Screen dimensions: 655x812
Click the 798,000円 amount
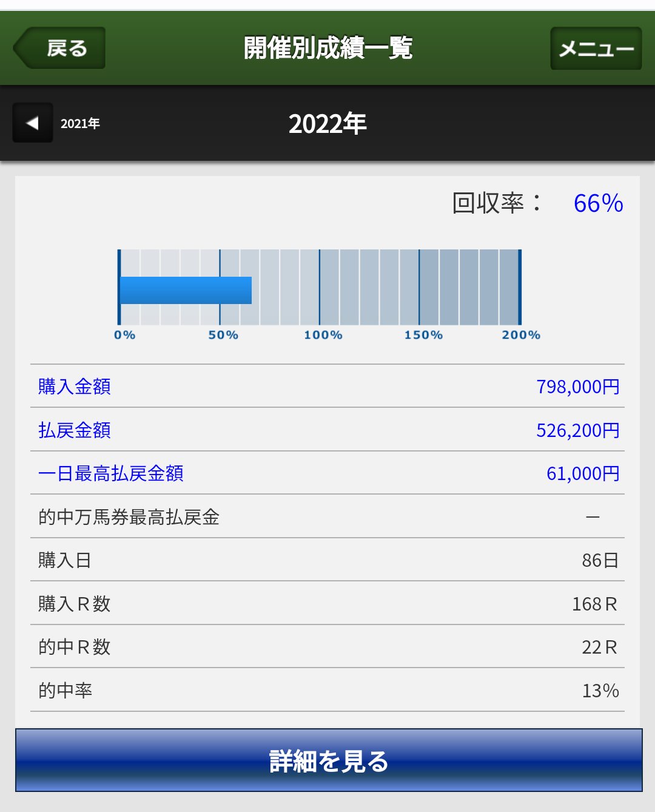click(578, 387)
